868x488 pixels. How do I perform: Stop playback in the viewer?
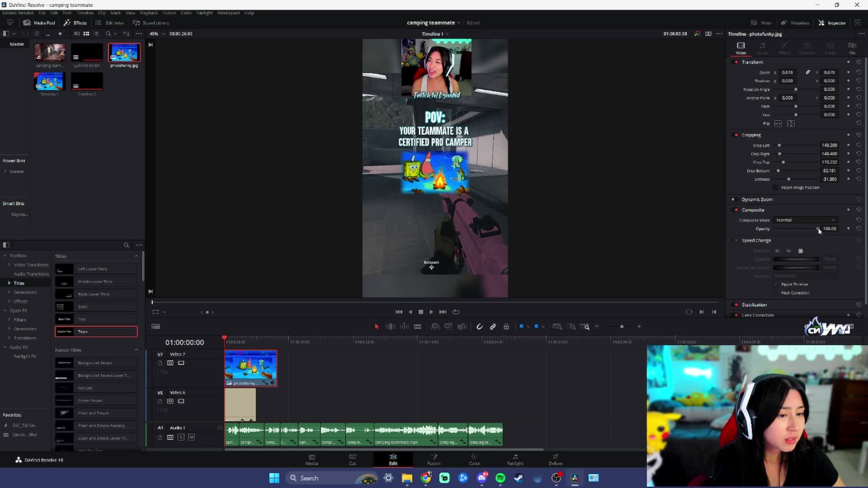tap(421, 312)
